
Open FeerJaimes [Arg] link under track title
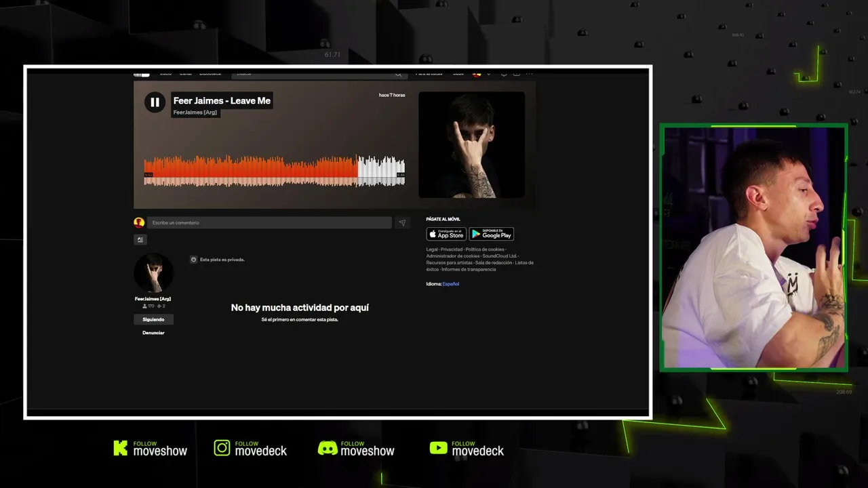(195, 113)
